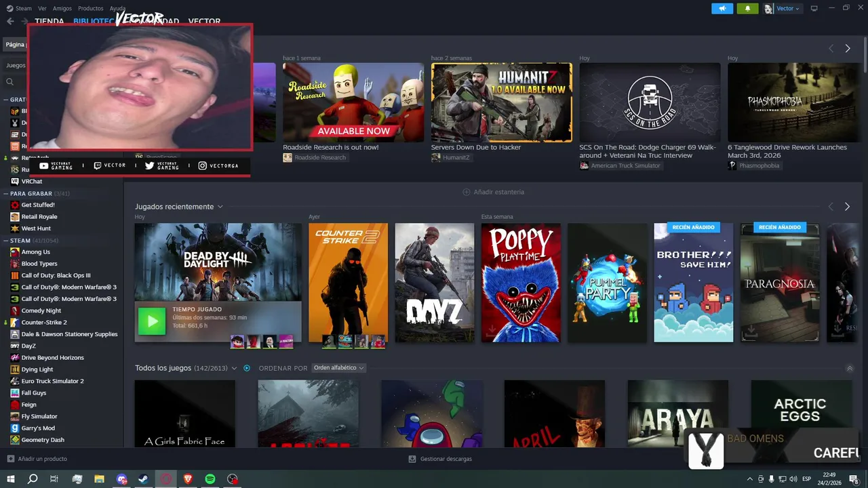Select West Hunt in the sidebar
This screenshot has width=868, height=488.
click(x=36, y=228)
